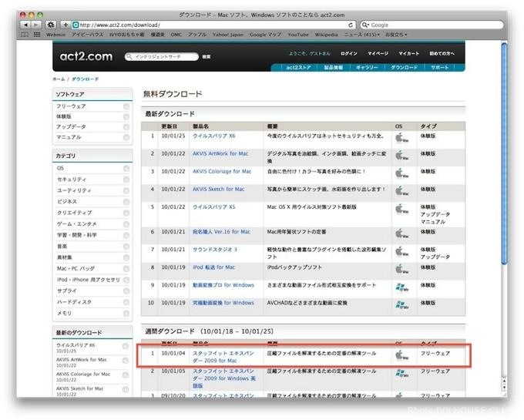Image resolution: width=524 pixels, height=420 pixels.
Task: Click the ログイン link in header
Action: click(x=349, y=54)
